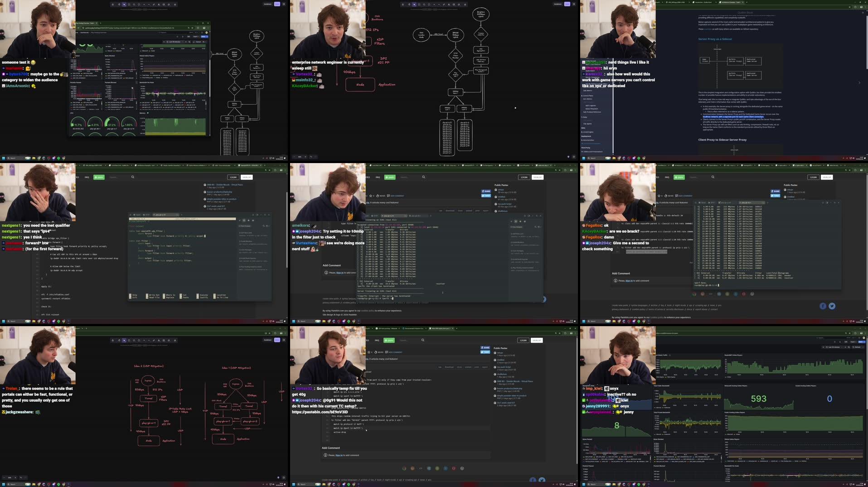
Task: Toggle "night mode" footer link in iperf results frame
Action: tap(680, 305)
